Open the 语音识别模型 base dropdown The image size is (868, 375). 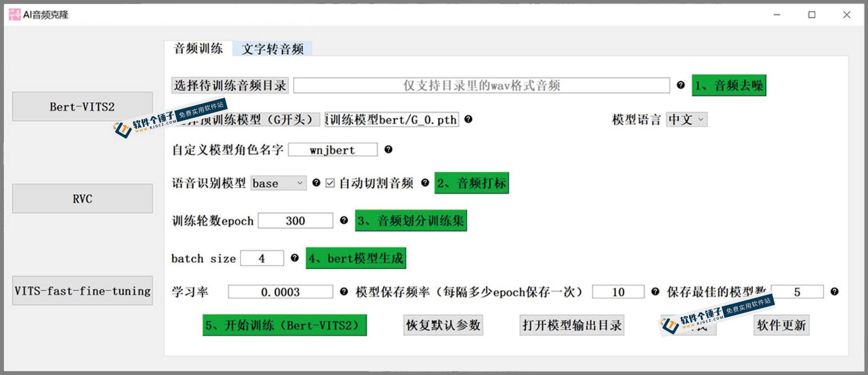pyautogui.click(x=278, y=183)
